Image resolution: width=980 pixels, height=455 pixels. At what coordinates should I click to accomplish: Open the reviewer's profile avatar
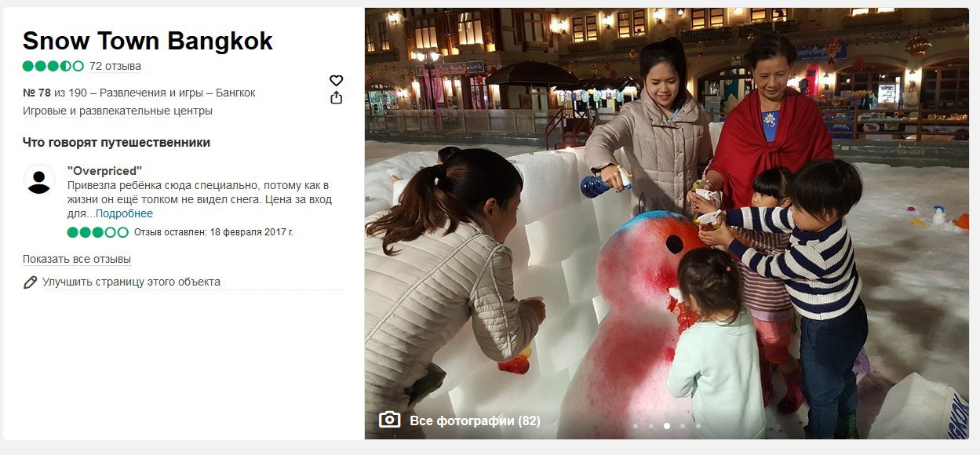click(x=39, y=180)
